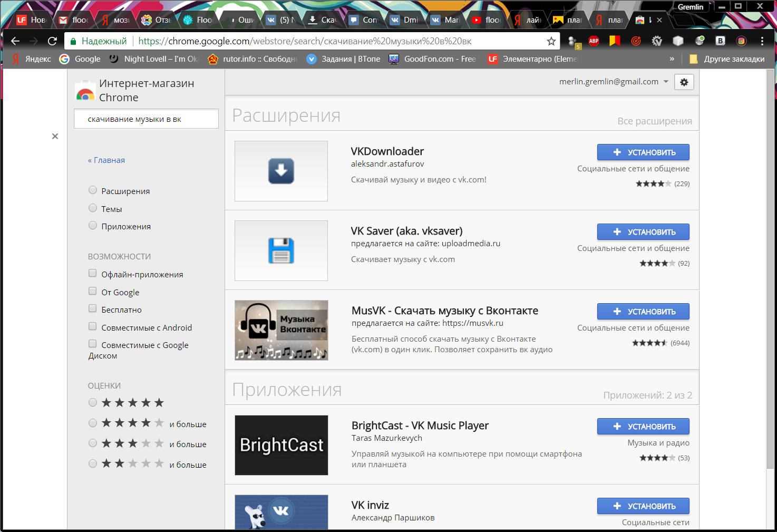Click the VK Saver floppy disk thumbnail
Image resolution: width=777 pixels, height=532 pixels.
281,250
